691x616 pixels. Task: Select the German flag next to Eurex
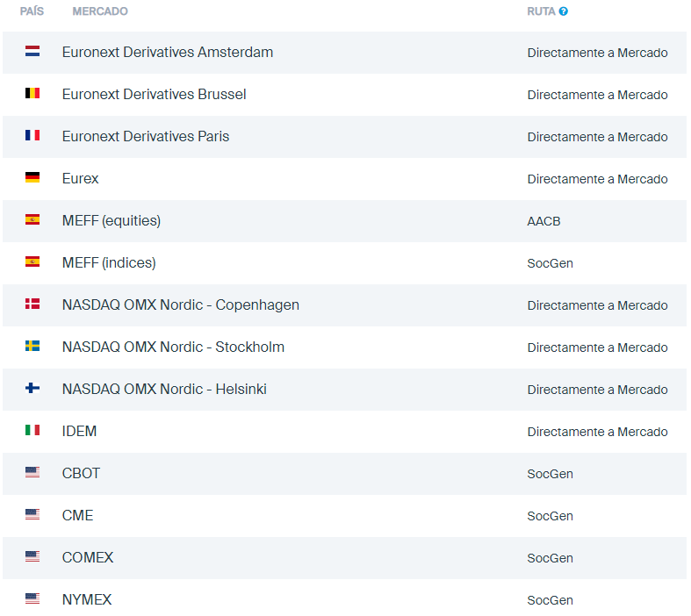pyautogui.click(x=32, y=178)
